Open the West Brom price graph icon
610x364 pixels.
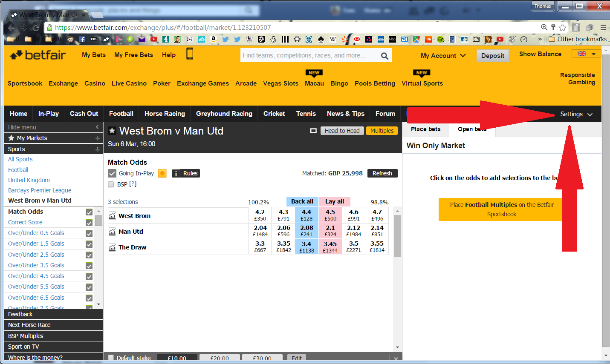112,216
